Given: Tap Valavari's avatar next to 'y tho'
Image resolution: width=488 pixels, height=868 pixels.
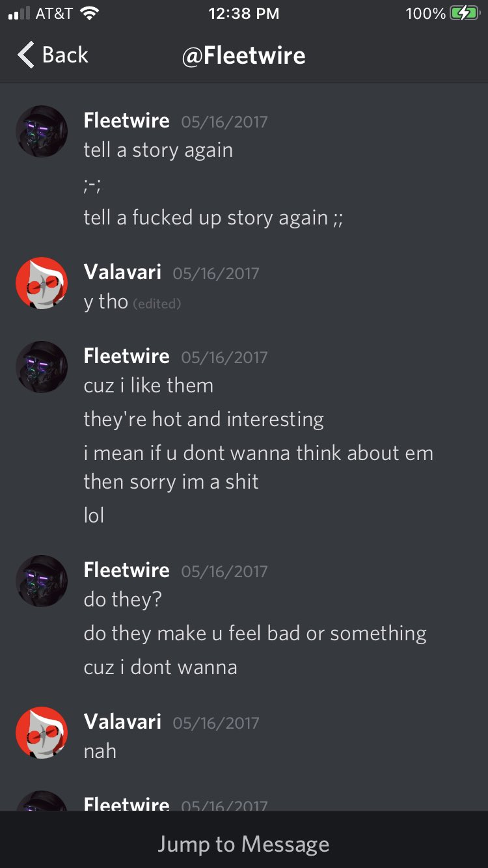Looking at the screenshot, I should (x=42, y=283).
